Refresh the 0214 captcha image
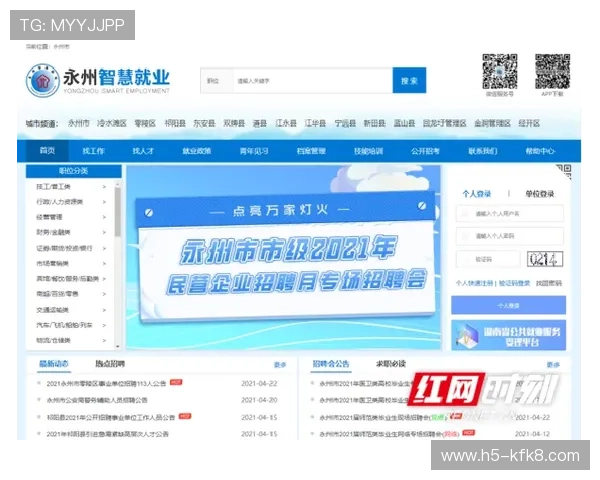600x480 pixels. [545, 259]
